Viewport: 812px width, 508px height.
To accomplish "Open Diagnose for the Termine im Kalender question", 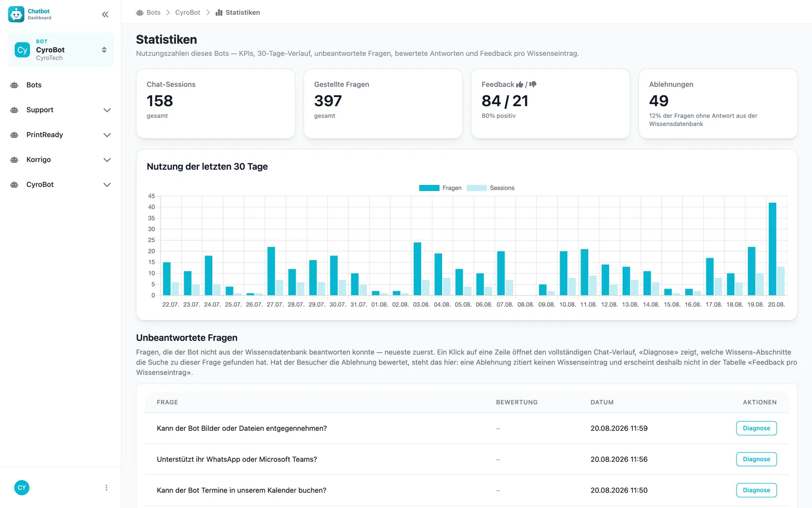I will click(756, 490).
